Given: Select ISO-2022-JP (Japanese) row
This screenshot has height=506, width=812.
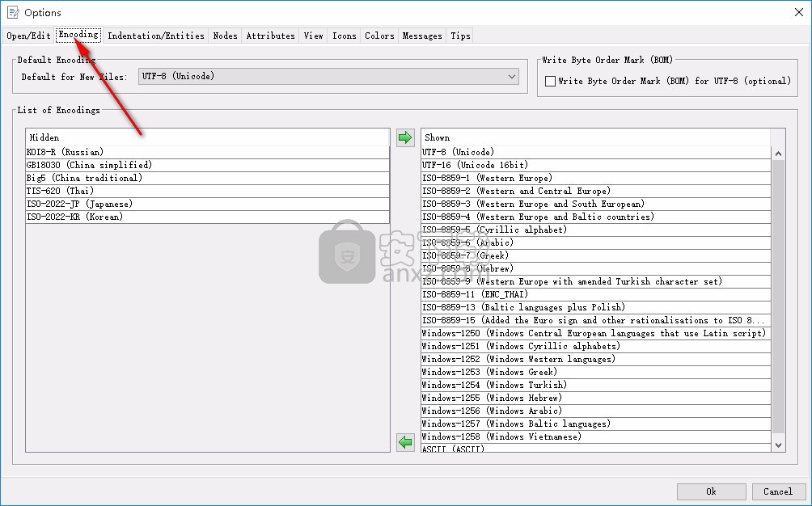Looking at the screenshot, I should click(207, 204).
